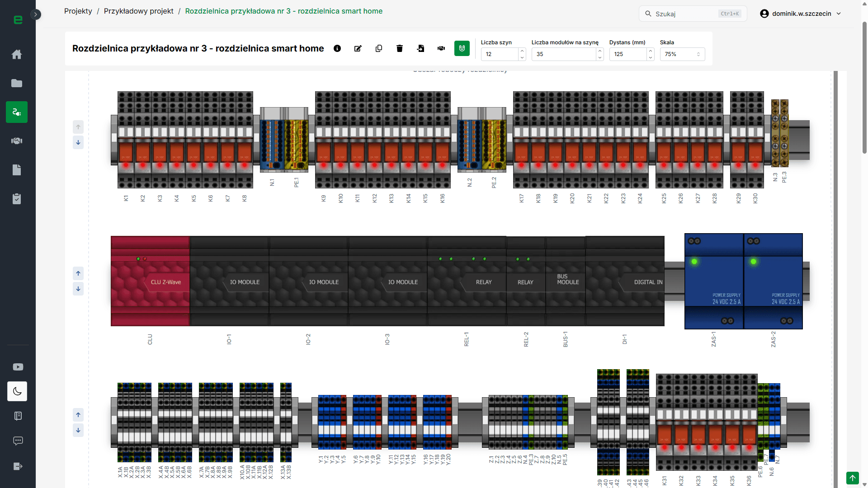Delete the switchboard with the trash icon
Image resolution: width=868 pixels, height=488 pixels.
pyautogui.click(x=400, y=48)
